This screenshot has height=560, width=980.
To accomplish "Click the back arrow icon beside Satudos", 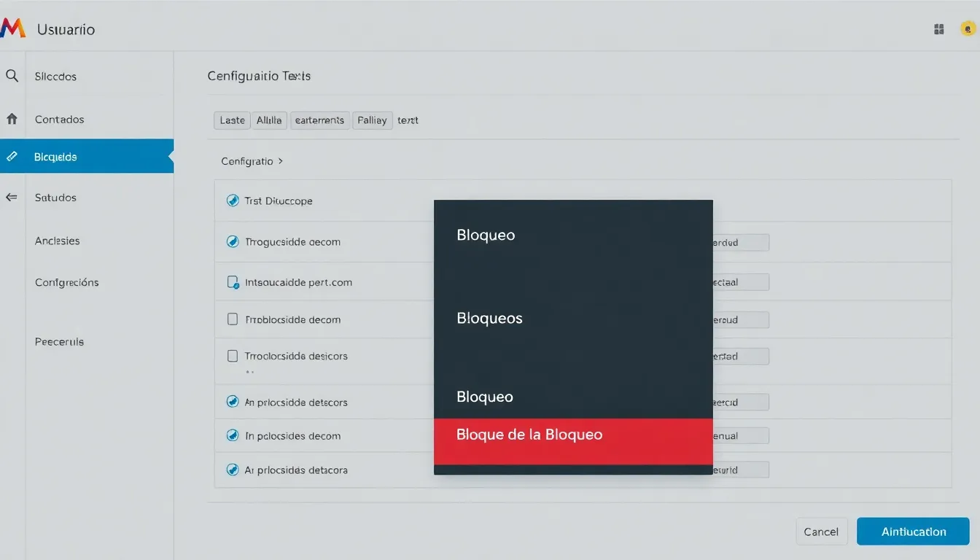I will click(x=12, y=197).
